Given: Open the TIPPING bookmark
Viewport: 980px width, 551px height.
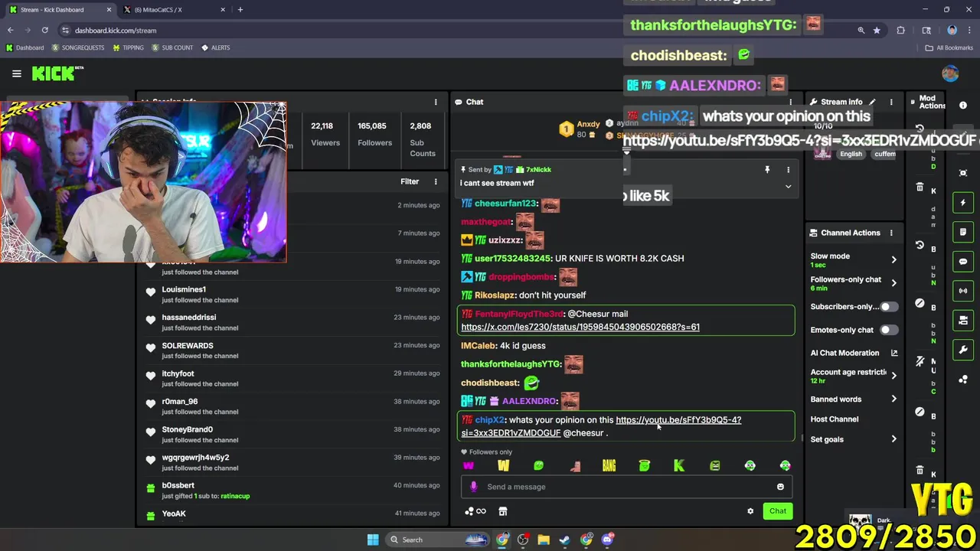Looking at the screenshot, I should [x=128, y=47].
